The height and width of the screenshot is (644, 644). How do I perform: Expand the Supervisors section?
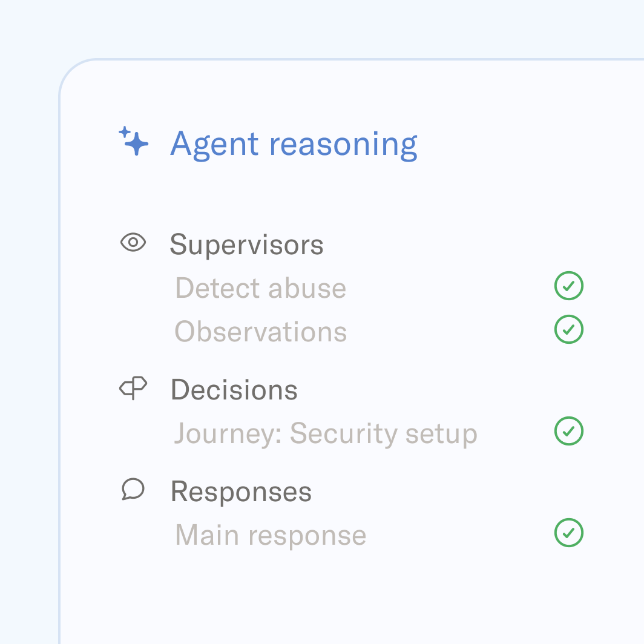[247, 244]
